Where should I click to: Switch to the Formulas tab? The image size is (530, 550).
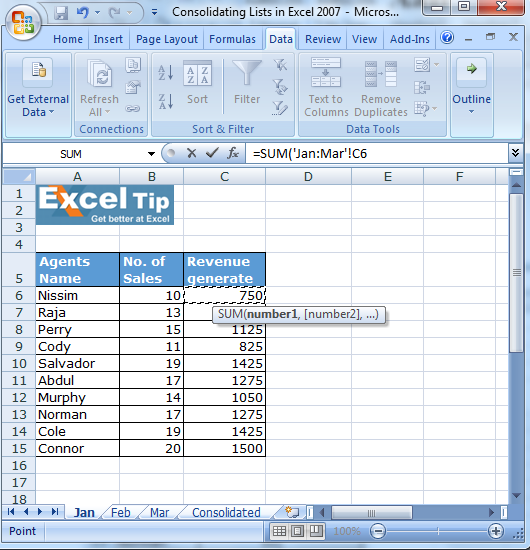click(232, 39)
